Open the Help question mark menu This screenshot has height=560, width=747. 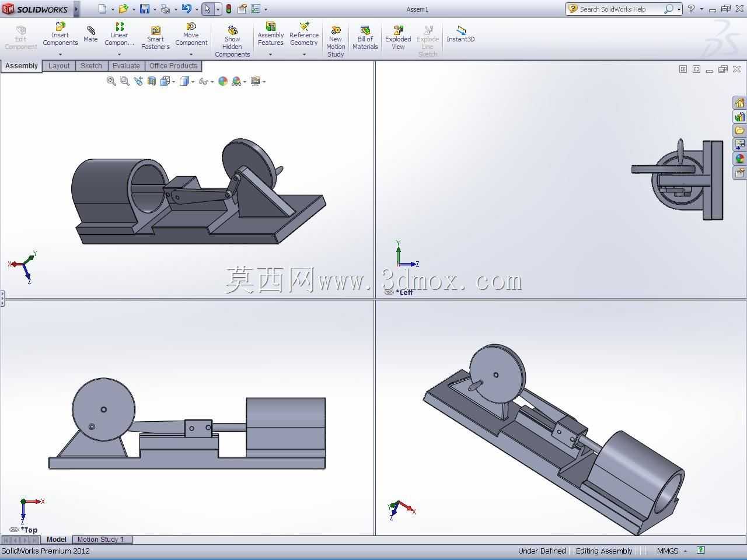point(691,9)
